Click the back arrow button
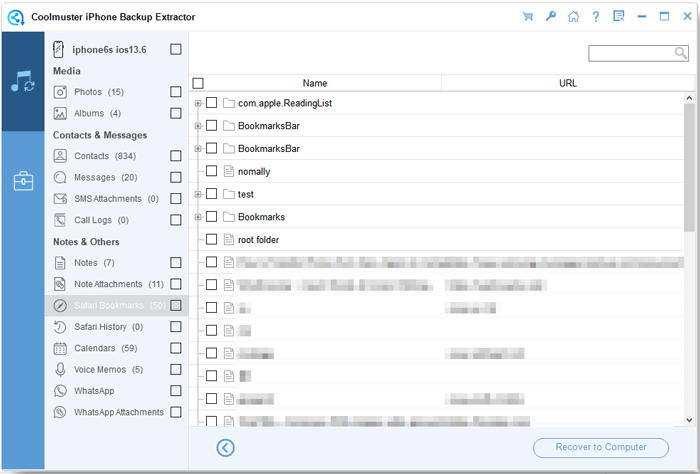The image size is (700, 474). click(x=225, y=447)
